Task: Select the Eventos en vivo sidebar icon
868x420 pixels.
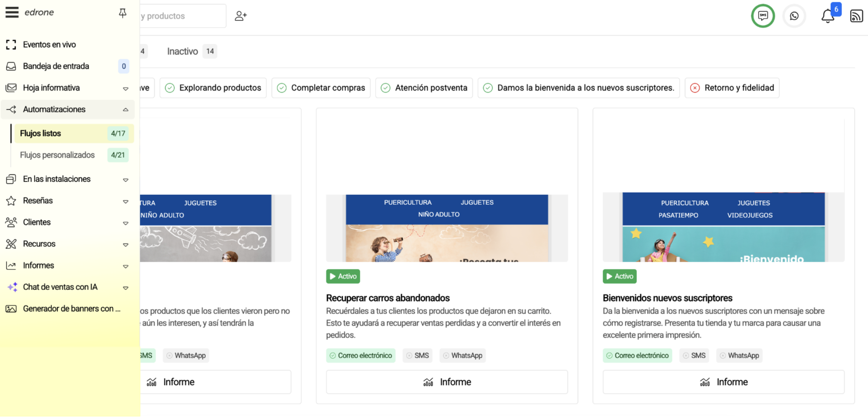Action: pyautogui.click(x=11, y=44)
